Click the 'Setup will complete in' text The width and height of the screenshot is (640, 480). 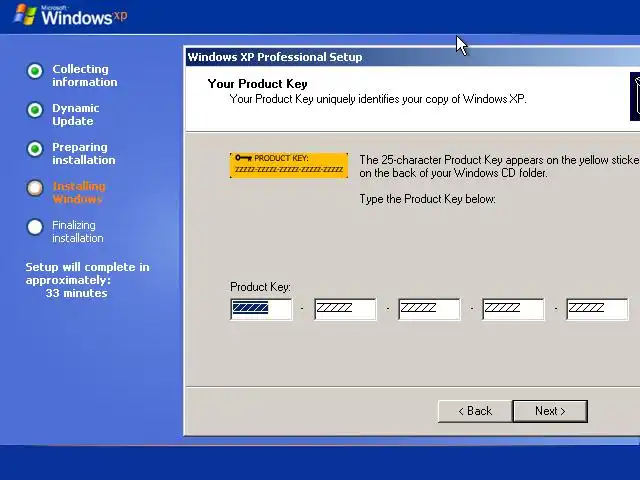pyautogui.click(x=87, y=267)
